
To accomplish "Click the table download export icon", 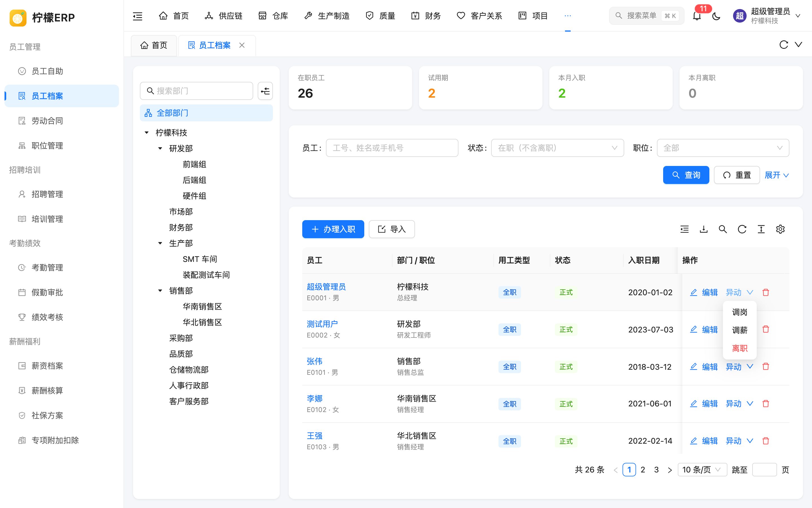I will pyautogui.click(x=704, y=229).
